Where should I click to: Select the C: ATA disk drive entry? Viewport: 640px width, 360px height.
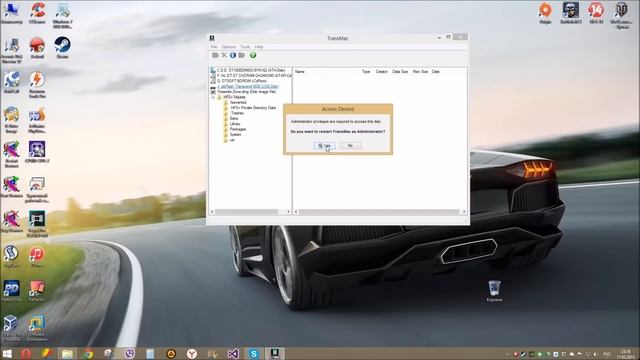coord(251,70)
